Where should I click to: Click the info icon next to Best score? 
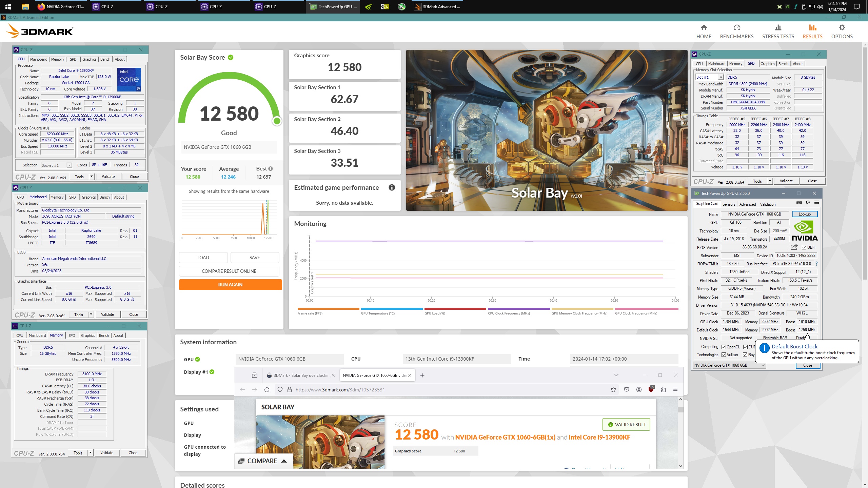pyautogui.click(x=271, y=169)
